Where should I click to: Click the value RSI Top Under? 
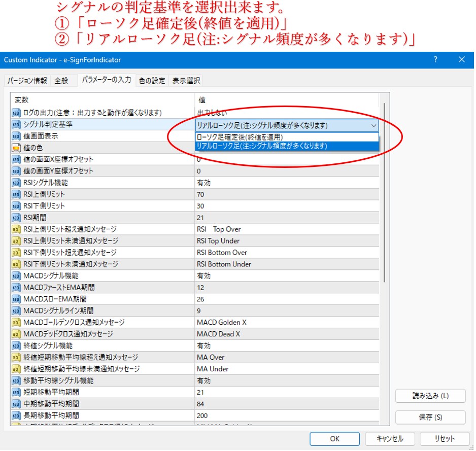(x=218, y=241)
